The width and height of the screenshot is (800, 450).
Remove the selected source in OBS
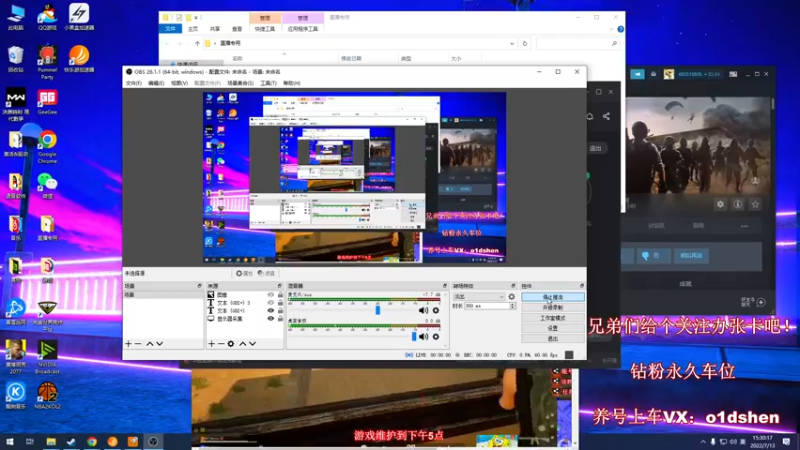[221, 344]
